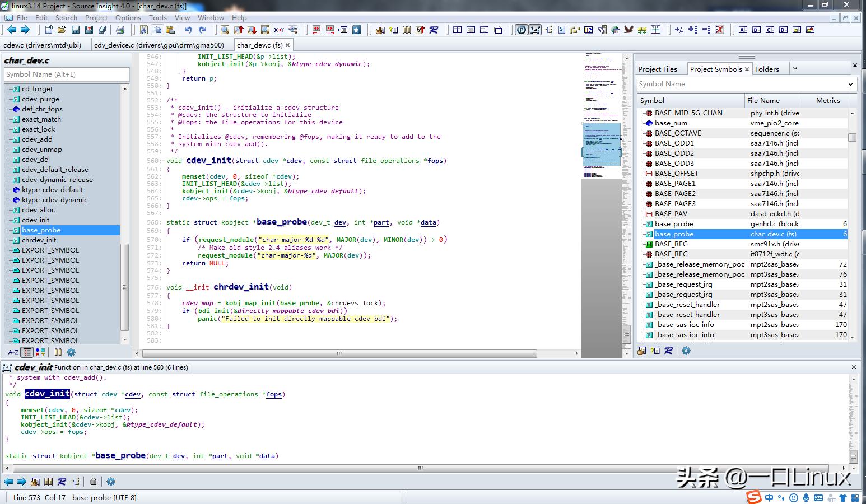Click the Cut scissors icon
This screenshot has height=504, width=866.
pos(143,30)
